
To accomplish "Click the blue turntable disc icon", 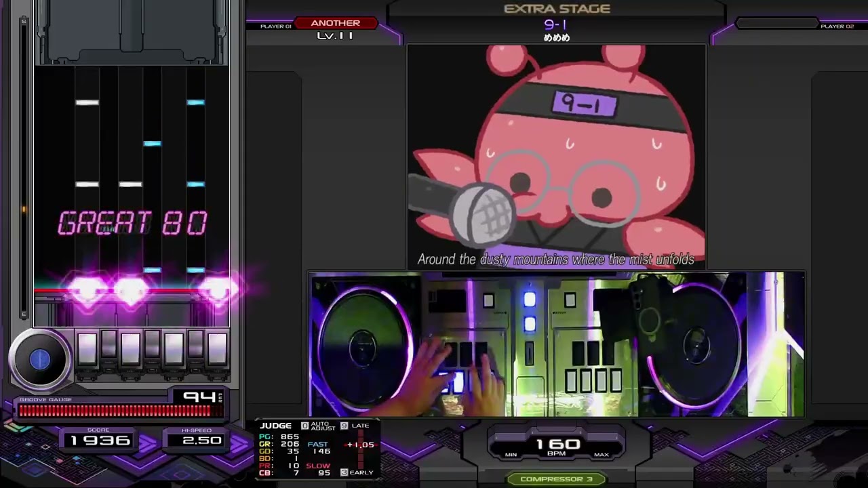I will [40, 360].
